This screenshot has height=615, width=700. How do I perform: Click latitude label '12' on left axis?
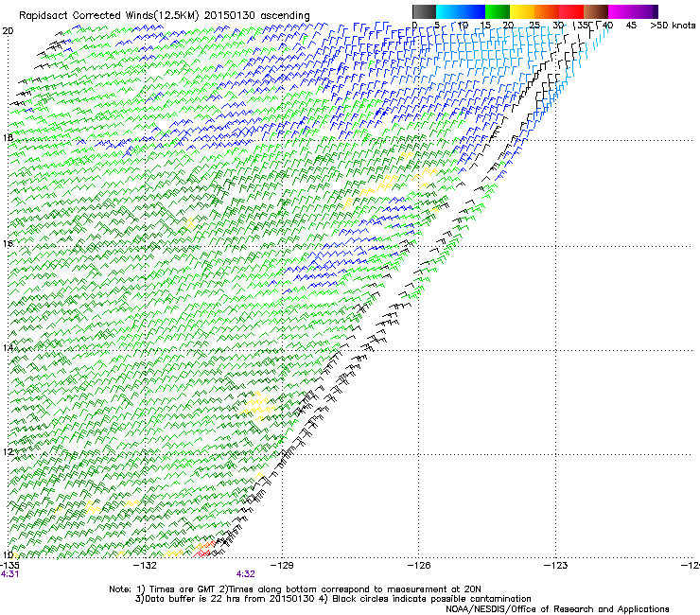[x=8, y=451]
